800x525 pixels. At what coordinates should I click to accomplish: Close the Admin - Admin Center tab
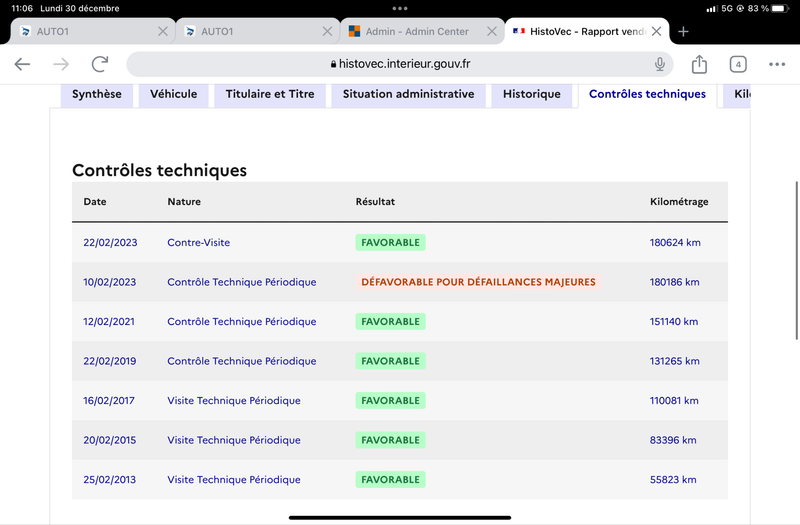pyautogui.click(x=492, y=32)
